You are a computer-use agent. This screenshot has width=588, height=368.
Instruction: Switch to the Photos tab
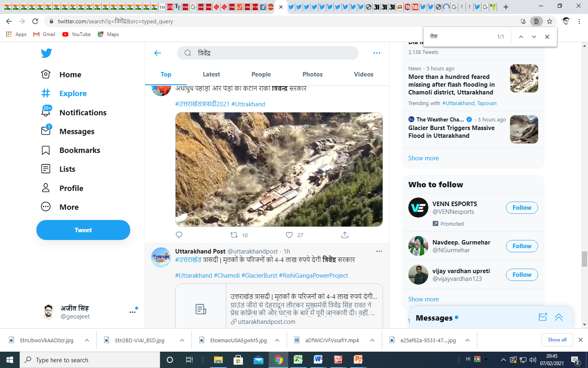[312, 74]
